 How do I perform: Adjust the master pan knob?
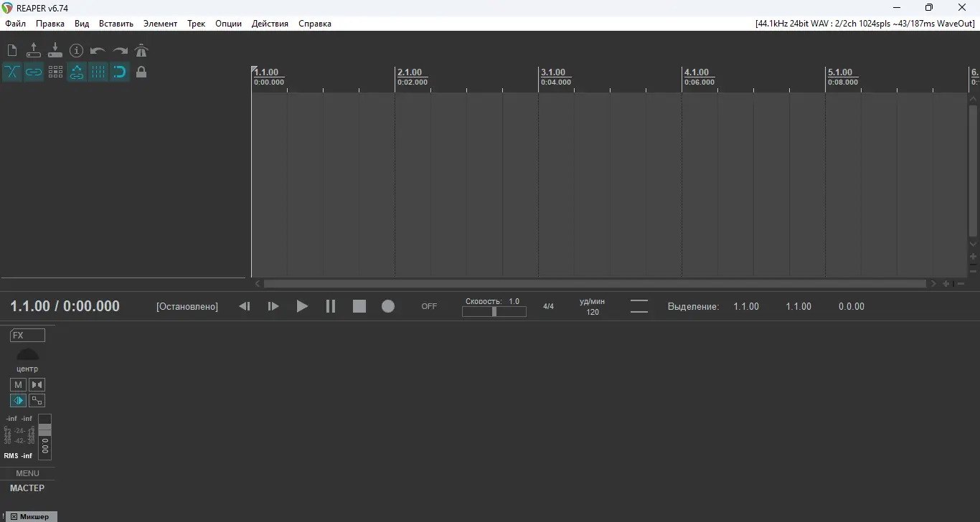pos(27,354)
